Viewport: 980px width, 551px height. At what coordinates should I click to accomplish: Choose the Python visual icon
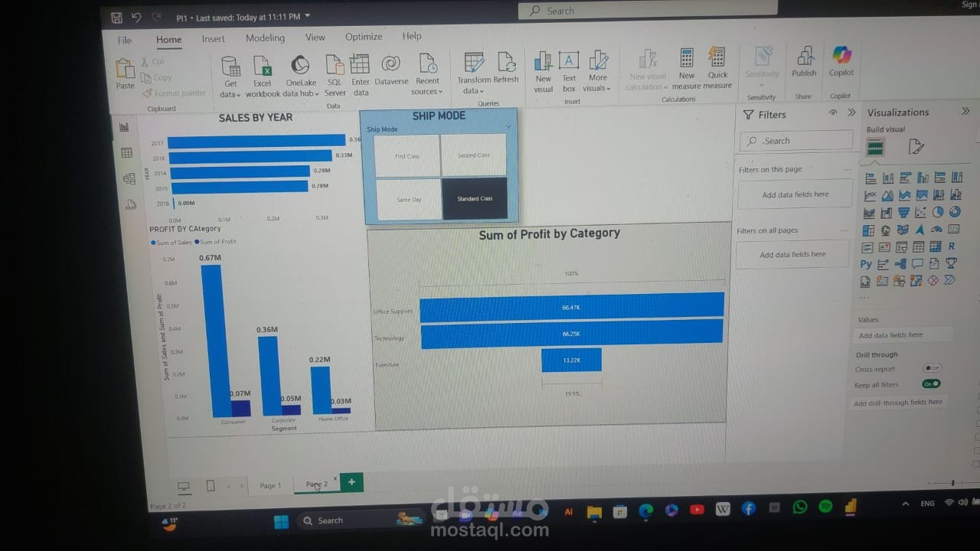(866, 264)
